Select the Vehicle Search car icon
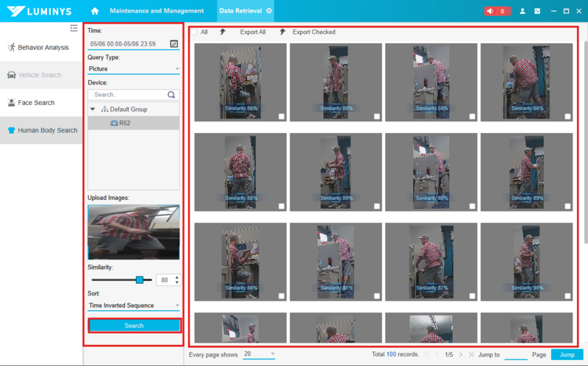 point(12,75)
